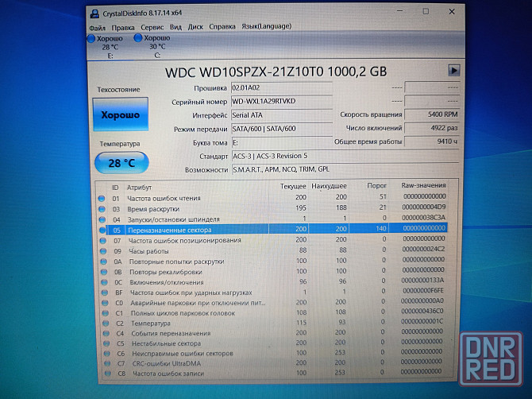Click status dot for События переназначения row

106,334
